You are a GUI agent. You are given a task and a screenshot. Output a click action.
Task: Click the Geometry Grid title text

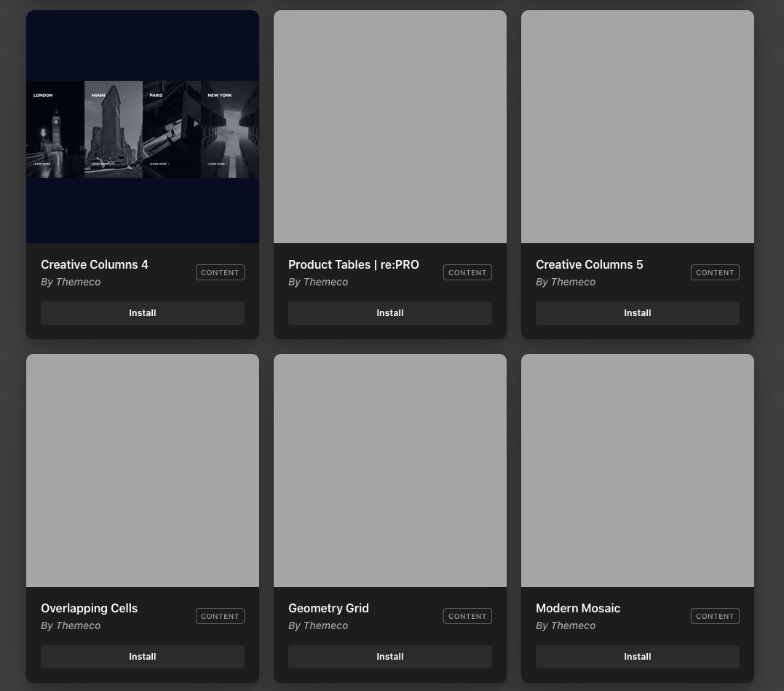(328, 608)
